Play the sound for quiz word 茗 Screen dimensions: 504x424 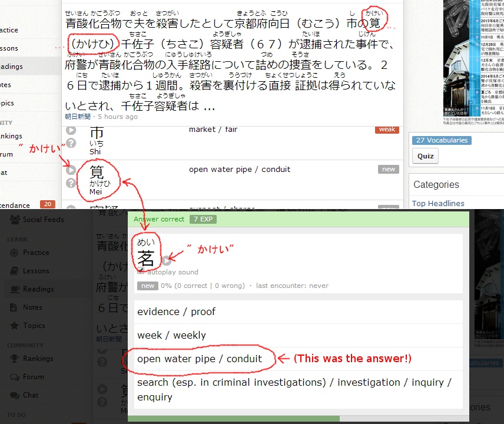pos(167,260)
